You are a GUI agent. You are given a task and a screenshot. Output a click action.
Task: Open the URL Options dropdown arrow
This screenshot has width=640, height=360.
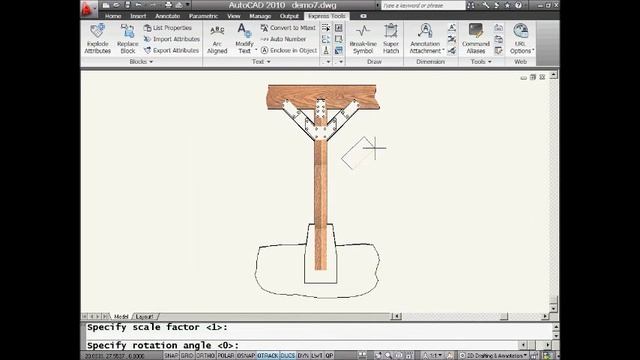(x=533, y=51)
